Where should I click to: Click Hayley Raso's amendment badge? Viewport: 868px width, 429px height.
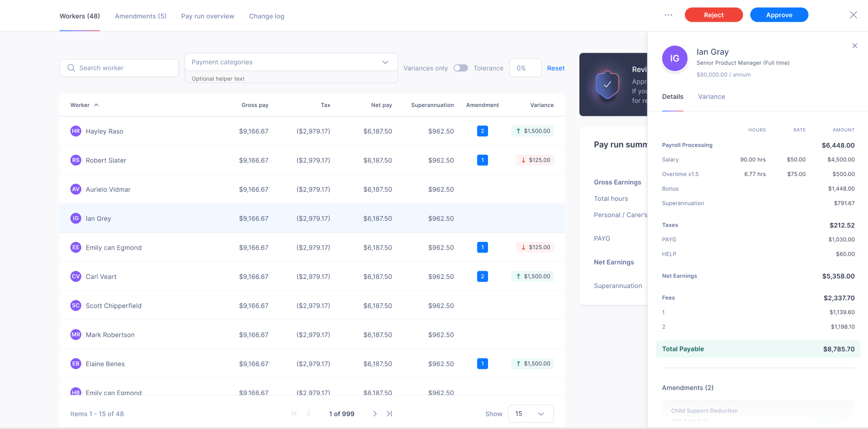[x=482, y=131]
